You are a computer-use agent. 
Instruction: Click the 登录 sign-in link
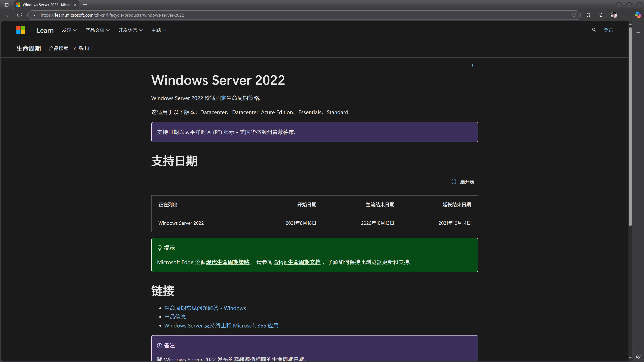point(608,30)
